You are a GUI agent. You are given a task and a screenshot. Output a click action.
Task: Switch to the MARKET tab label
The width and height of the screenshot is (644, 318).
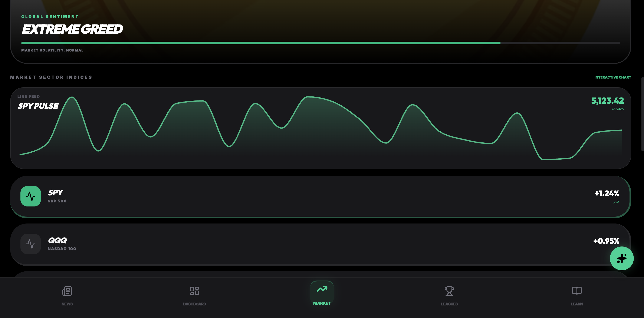(322, 303)
